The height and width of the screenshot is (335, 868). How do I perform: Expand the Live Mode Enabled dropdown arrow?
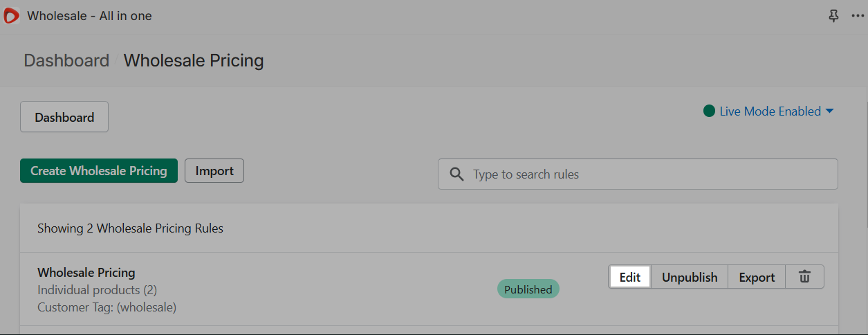(830, 111)
